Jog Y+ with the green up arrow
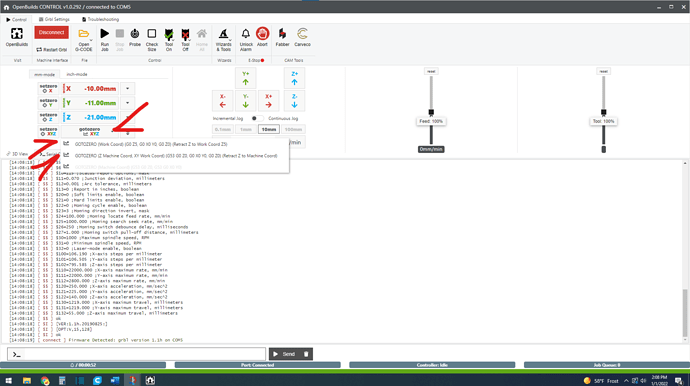The height and width of the screenshot is (386, 690). [246, 78]
